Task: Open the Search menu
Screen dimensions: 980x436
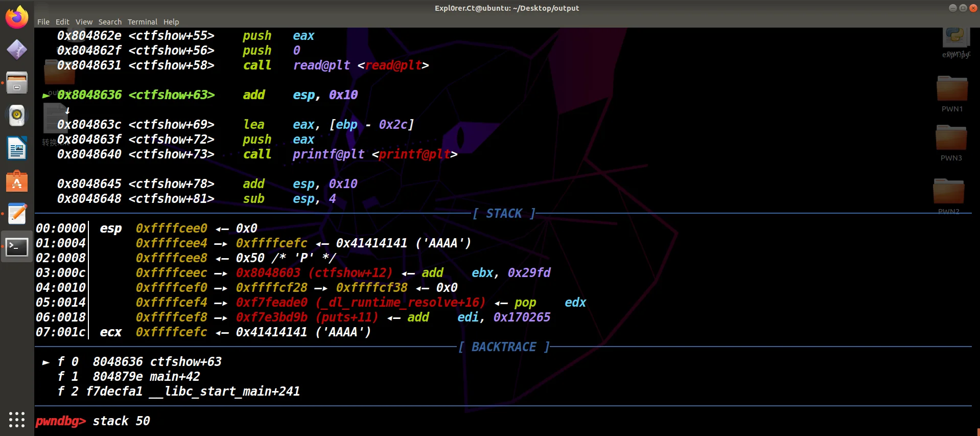Action: click(x=110, y=22)
